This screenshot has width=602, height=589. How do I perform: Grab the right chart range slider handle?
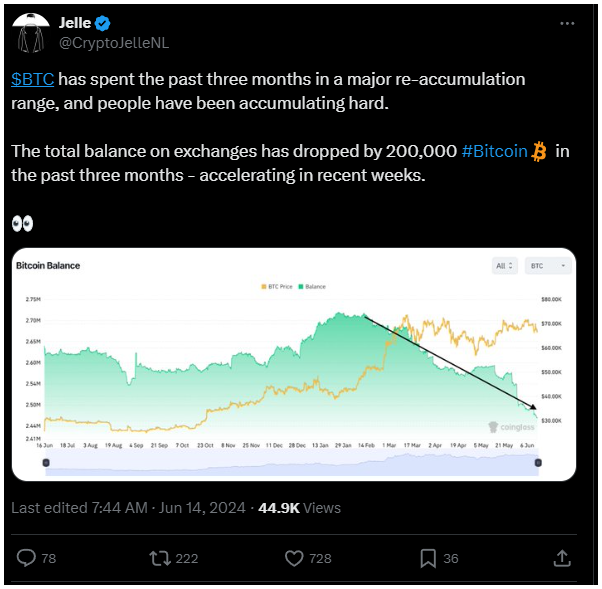pos(538,462)
